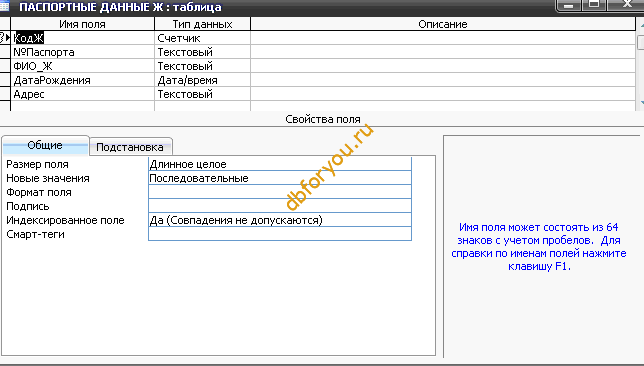644x366 pixels.
Task: Select the row selector for ФИО_Ж
Action: (x=5, y=66)
